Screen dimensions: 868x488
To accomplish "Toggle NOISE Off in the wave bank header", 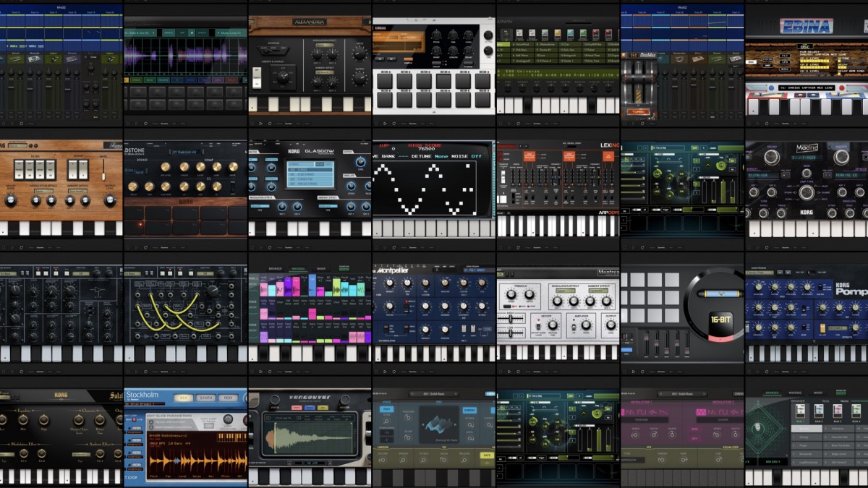I will click(x=467, y=156).
